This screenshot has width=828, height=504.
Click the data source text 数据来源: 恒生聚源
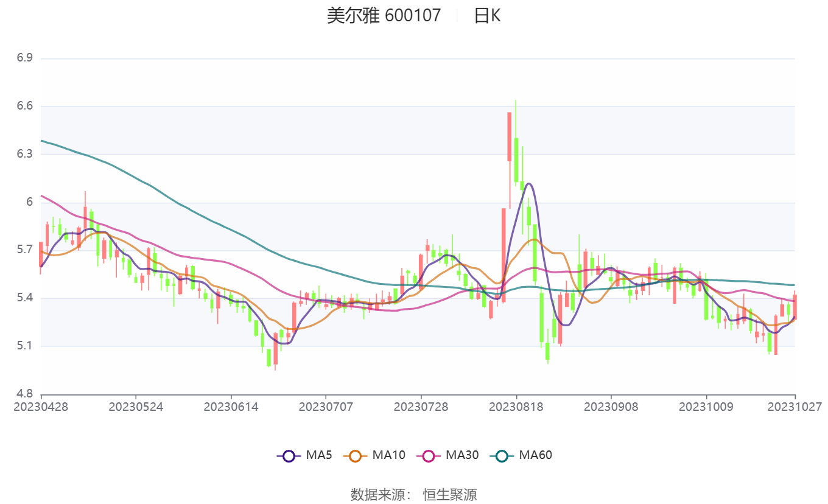(414, 494)
